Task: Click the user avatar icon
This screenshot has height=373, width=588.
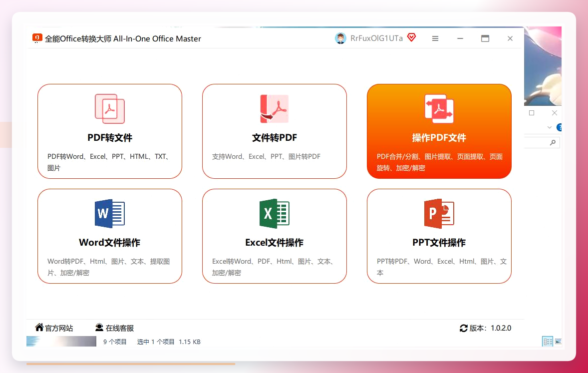Action: click(x=340, y=38)
